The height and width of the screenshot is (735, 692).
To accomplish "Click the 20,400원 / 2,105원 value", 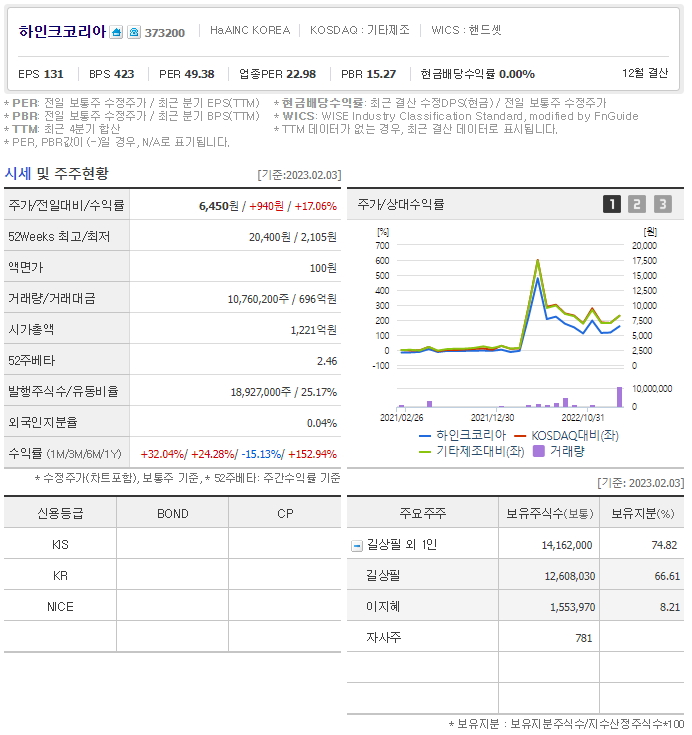I will (x=293, y=237).
